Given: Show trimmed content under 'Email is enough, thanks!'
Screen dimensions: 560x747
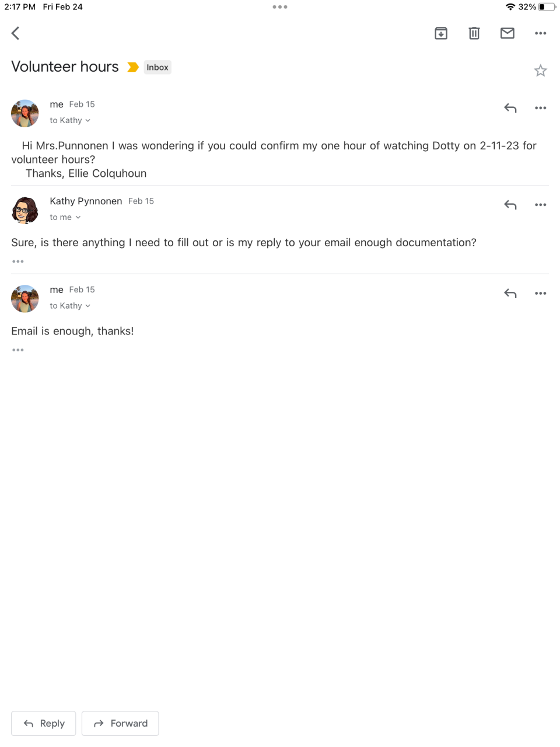Looking at the screenshot, I should [x=18, y=350].
